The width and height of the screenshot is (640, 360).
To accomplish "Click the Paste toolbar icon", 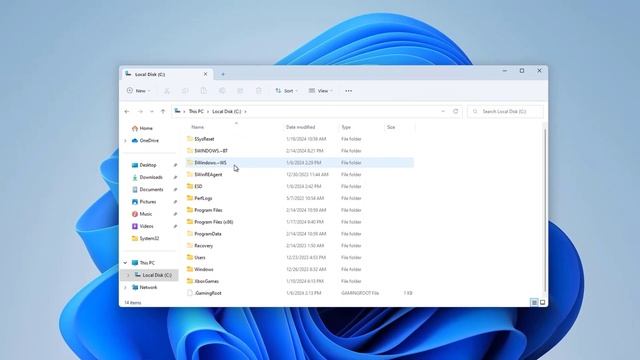I will coord(204,91).
